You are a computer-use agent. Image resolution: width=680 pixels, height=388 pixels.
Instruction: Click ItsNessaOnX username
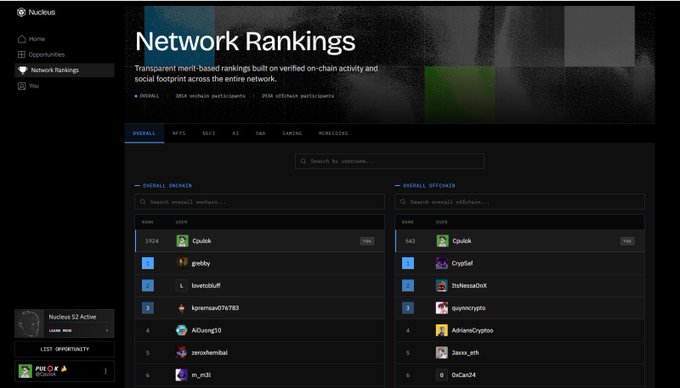click(469, 286)
